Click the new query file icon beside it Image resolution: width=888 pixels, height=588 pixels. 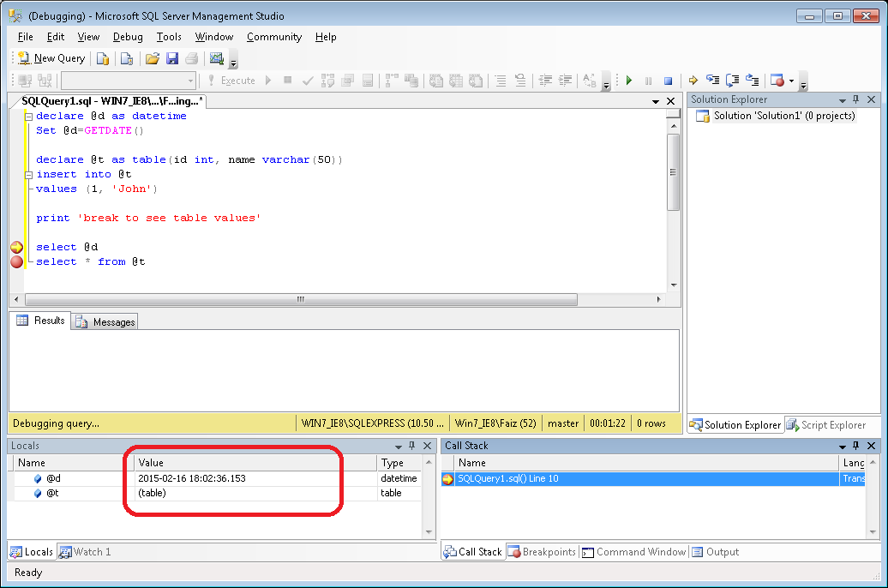(127, 58)
